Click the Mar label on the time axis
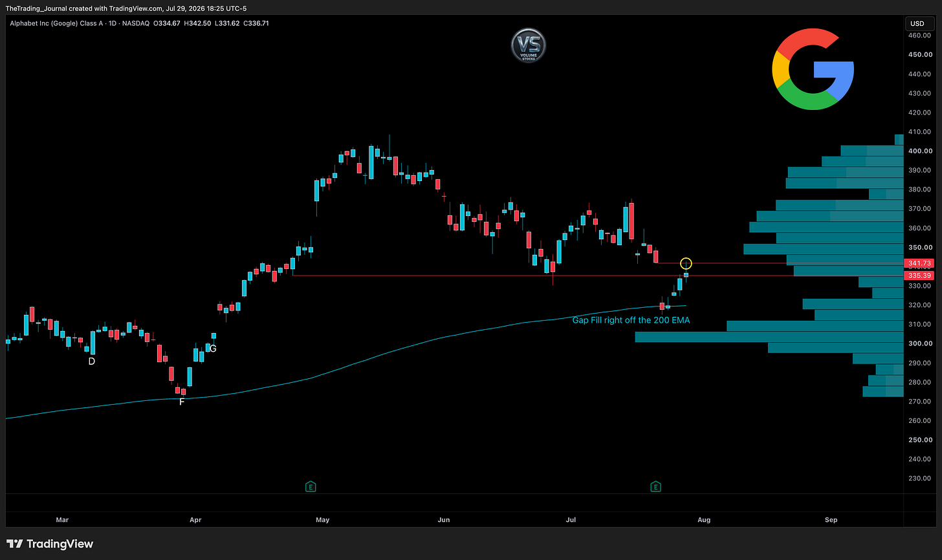This screenshot has width=942, height=560. pyautogui.click(x=62, y=519)
